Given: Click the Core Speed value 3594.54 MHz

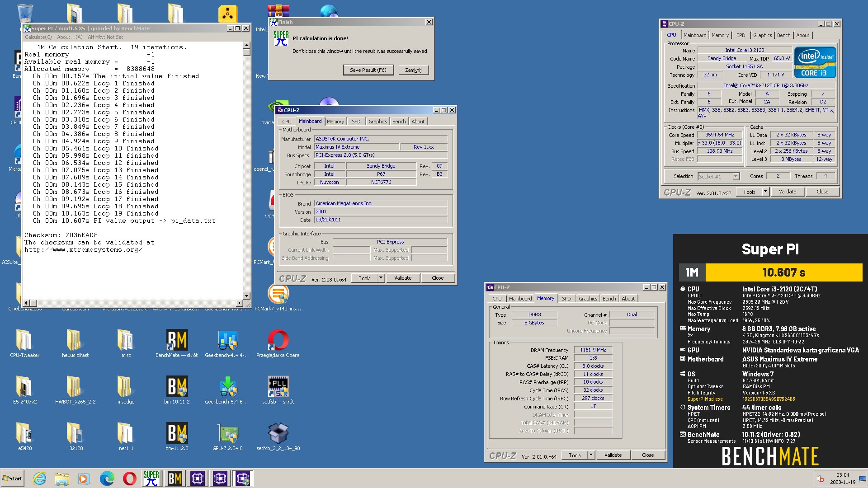Looking at the screenshot, I should click(719, 135).
